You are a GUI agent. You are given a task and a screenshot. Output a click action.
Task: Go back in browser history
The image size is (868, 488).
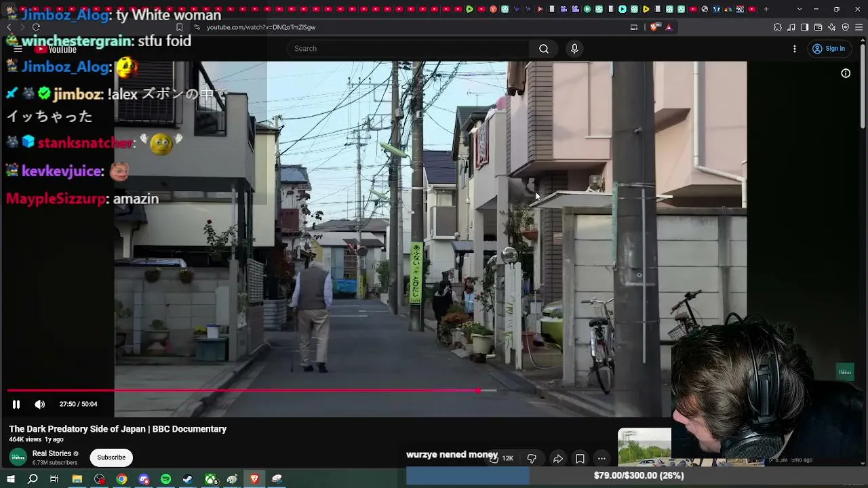(9, 27)
